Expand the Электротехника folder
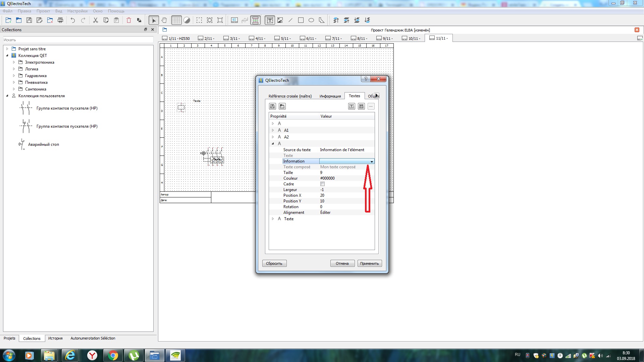The width and height of the screenshot is (644, 362). click(x=14, y=62)
